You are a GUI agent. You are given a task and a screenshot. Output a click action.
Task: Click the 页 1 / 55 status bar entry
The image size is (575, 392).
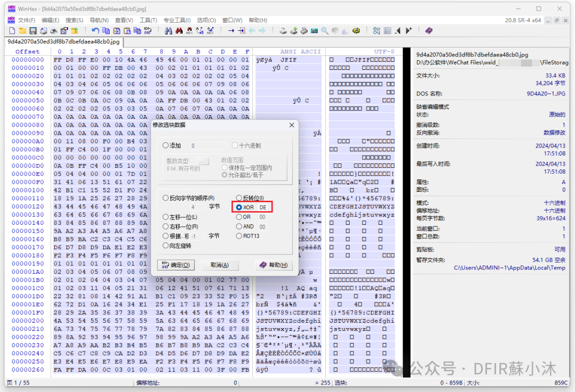pos(18,382)
